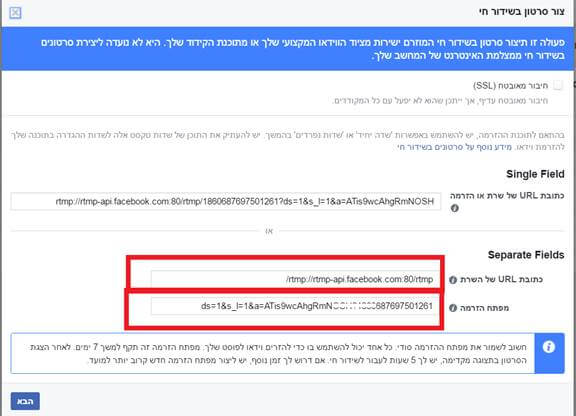The height and width of the screenshot is (416, 576).
Task: Select the stream key input field
Action: coord(295,306)
